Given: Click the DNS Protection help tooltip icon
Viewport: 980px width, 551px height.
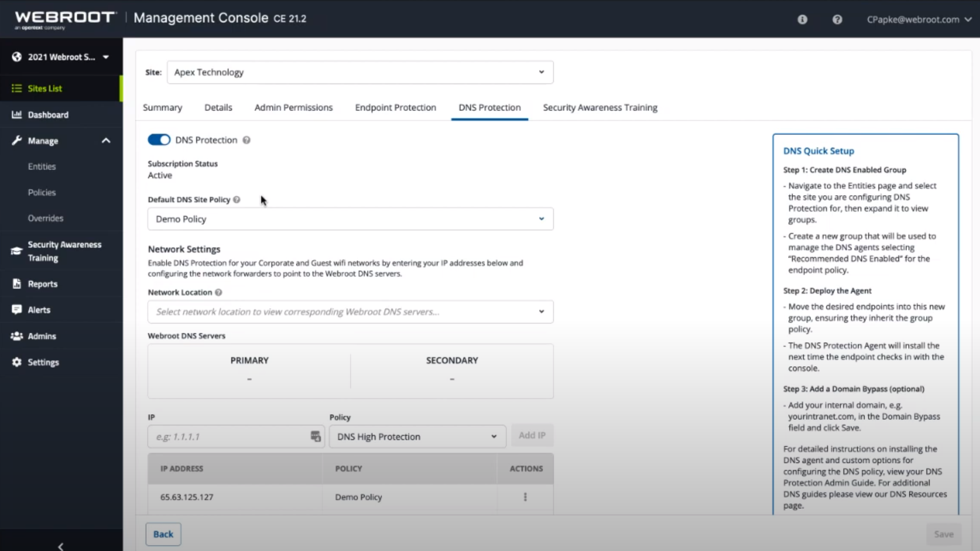Looking at the screenshot, I should coord(247,140).
